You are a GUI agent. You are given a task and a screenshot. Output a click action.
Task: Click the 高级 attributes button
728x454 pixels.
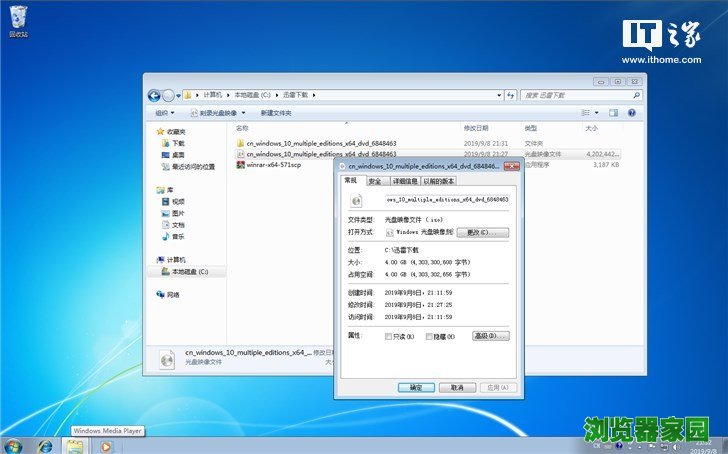point(490,336)
